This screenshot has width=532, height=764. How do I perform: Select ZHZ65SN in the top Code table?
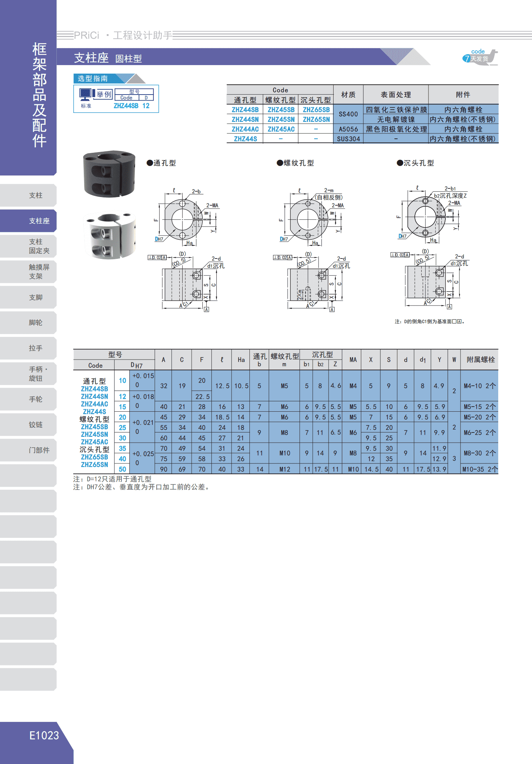coord(316,119)
